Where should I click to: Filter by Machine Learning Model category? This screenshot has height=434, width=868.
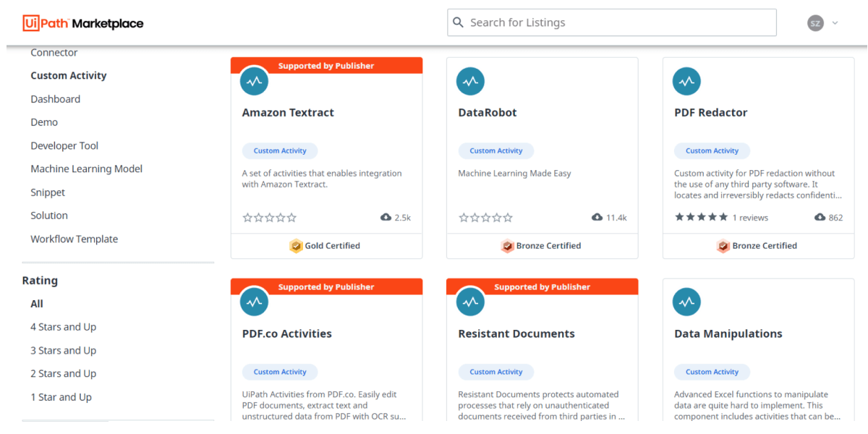pyautogui.click(x=86, y=169)
